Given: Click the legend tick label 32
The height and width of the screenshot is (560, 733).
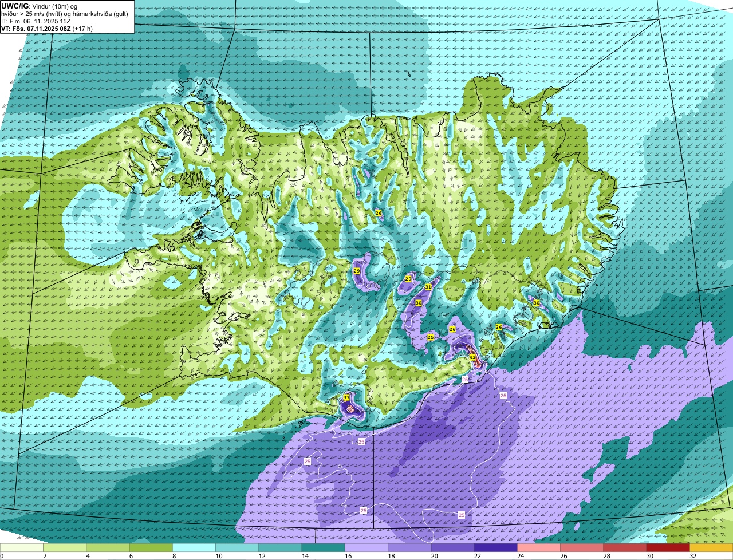Looking at the screenshot, I should (x=692, y=556).
